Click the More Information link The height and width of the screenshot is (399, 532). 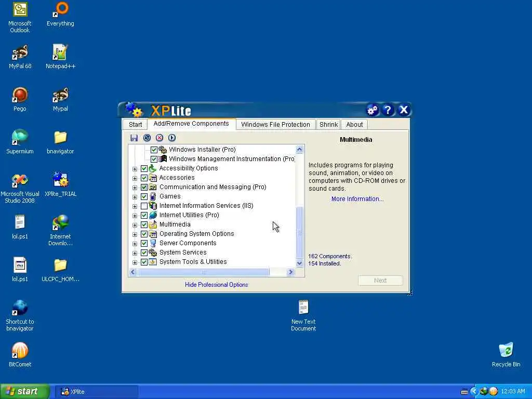[357, 199]
